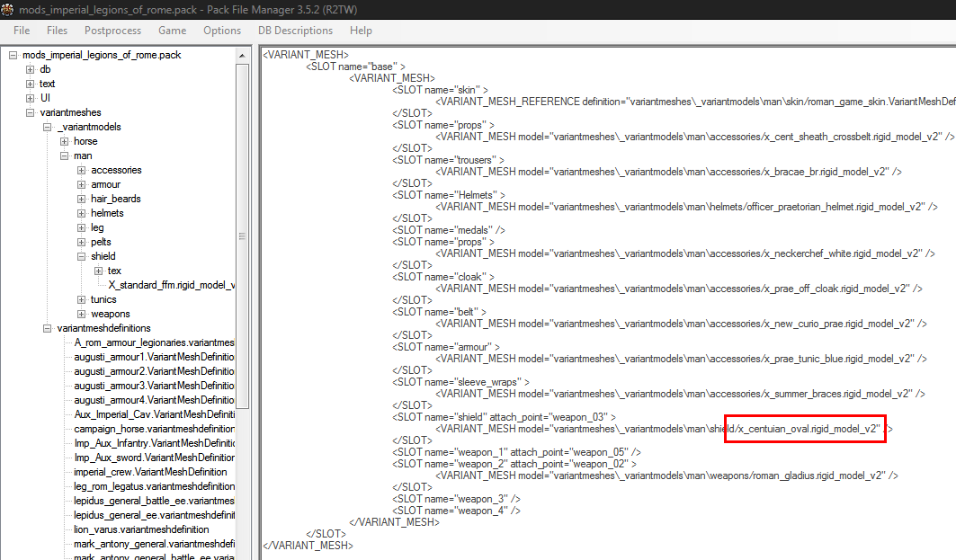Select augusti_armour3.VariantMeshDefinition file

(155, 386)
